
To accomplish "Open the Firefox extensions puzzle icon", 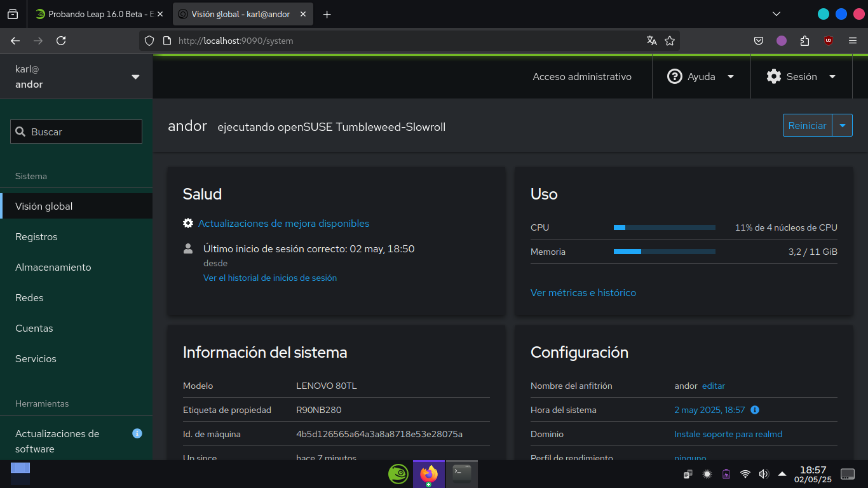I will [x=805, y=41].
